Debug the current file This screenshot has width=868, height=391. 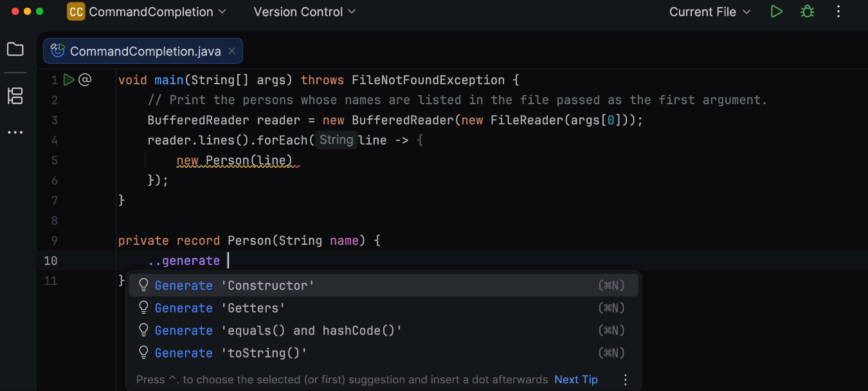[808, 12]
